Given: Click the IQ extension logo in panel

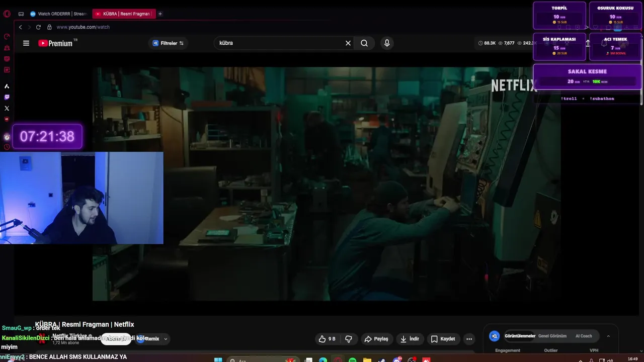Looking at the screenshot, I should tap(495, 336).
